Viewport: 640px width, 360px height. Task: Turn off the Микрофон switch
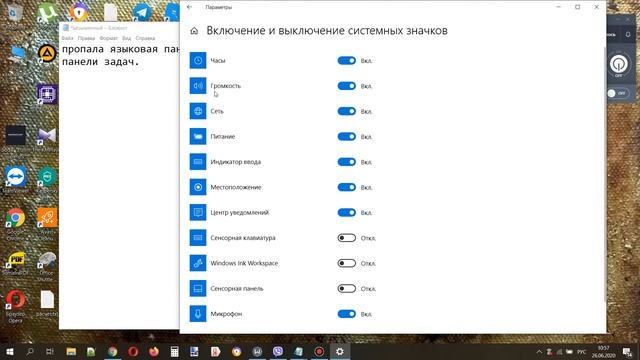[x=347, y=314]
